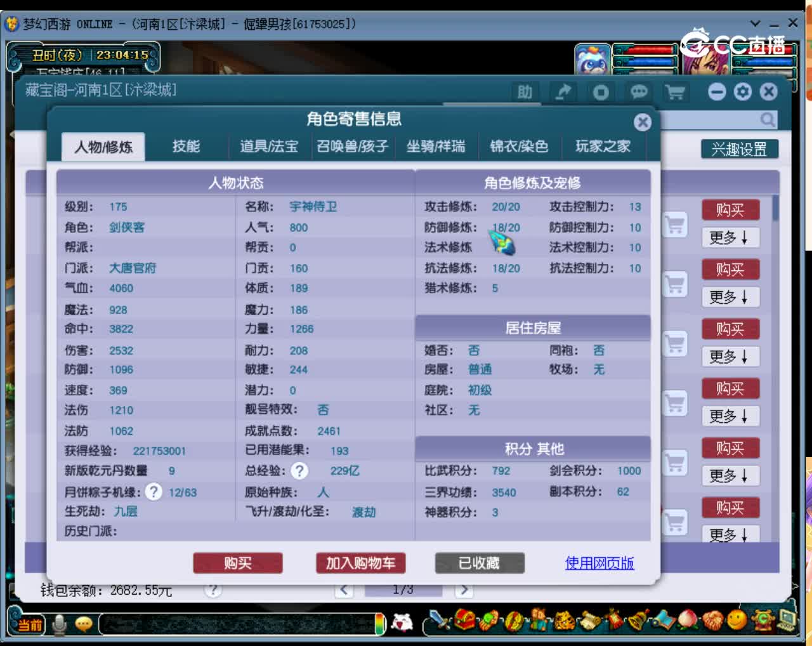The width and height of the screenshot is (812, 646).
Task: Click the blue map icon in bottom toolbar
Action: point(664,619)
